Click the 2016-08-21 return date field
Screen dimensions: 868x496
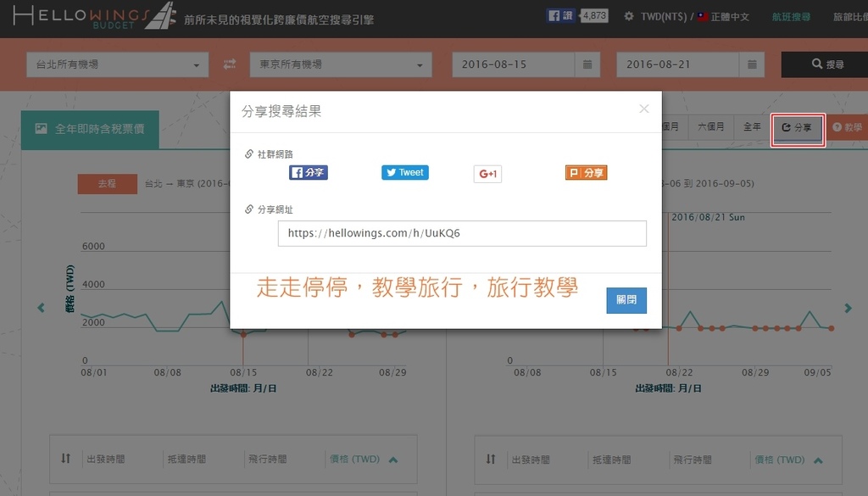[x=677, y=64]
